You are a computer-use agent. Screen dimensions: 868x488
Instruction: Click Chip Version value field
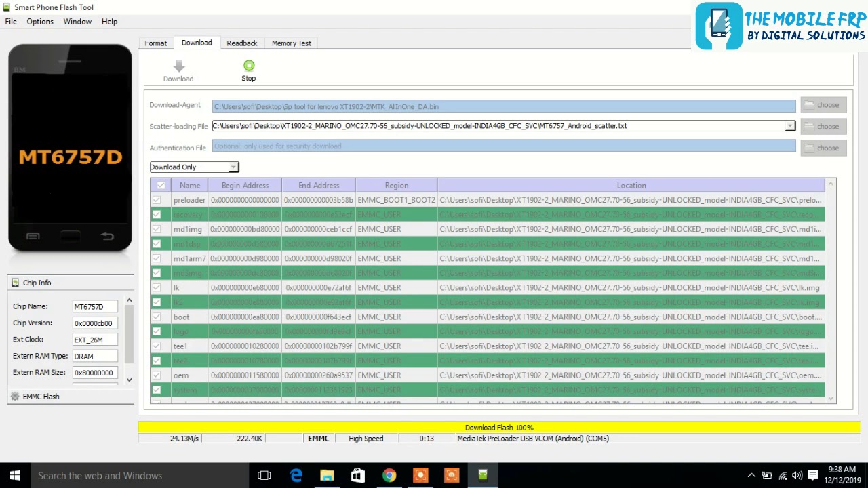tap(95, 323)
